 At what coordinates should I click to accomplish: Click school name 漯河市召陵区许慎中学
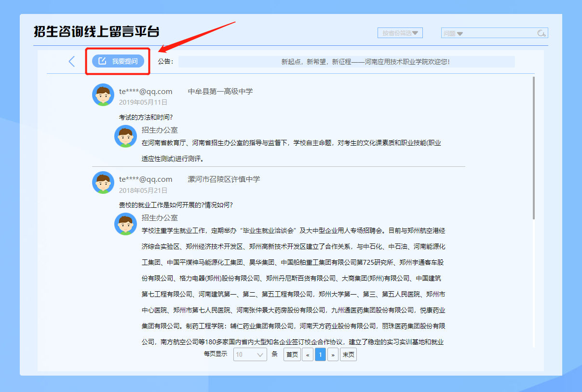[224, 179]
